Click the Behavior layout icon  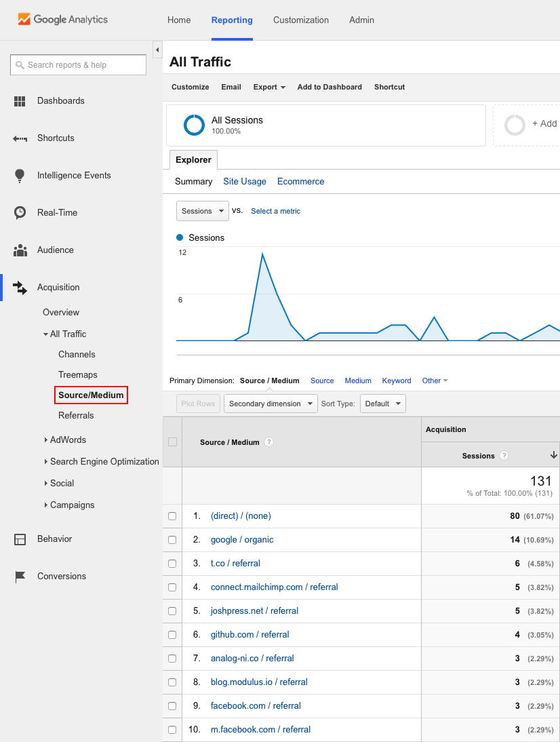(20, 539)
